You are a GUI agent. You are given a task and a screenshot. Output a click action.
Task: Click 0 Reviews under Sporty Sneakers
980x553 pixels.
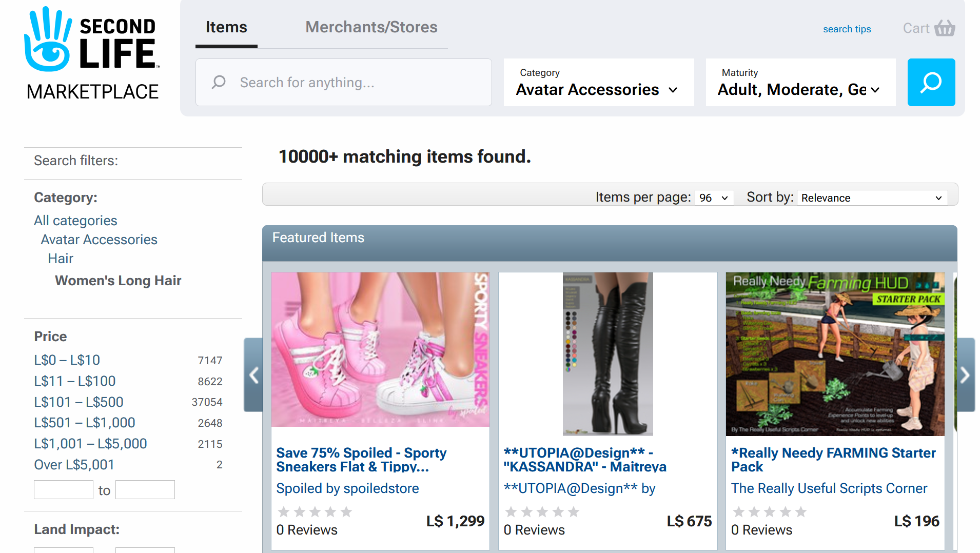coord(307,530)
